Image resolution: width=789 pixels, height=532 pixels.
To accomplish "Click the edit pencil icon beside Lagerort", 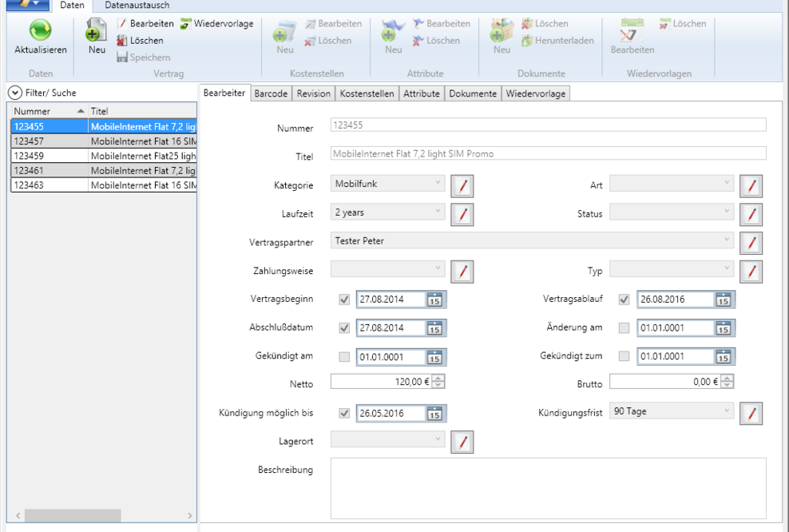I will coord(462,441).
